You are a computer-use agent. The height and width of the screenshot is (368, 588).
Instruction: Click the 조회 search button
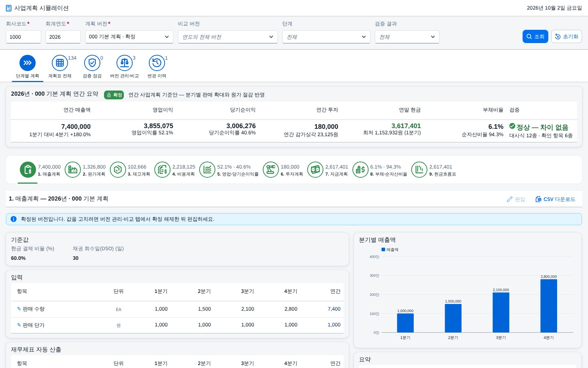click(x=535, y=36)
